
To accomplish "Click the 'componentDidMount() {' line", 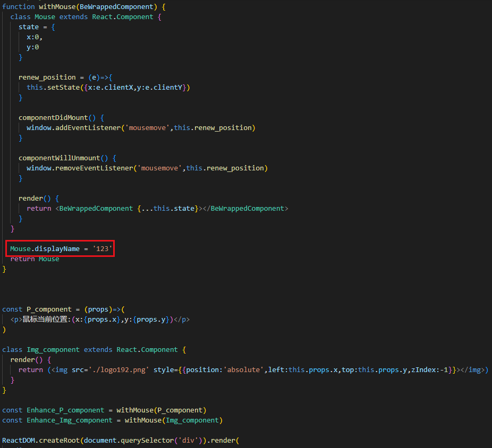I will click(61, 118).
